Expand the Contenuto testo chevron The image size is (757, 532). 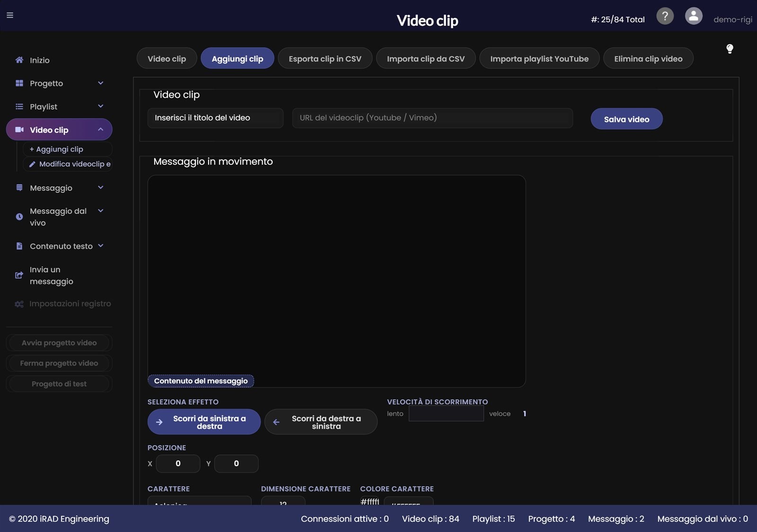pyautogui.click(x=100, y=246)
